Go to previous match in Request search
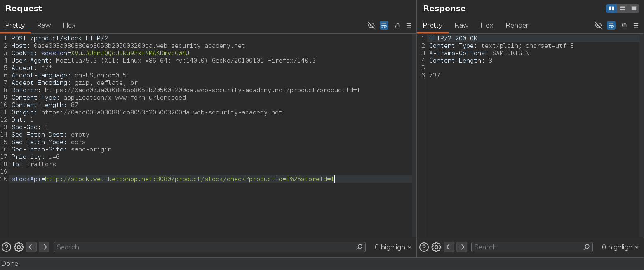 pos(31,247)
